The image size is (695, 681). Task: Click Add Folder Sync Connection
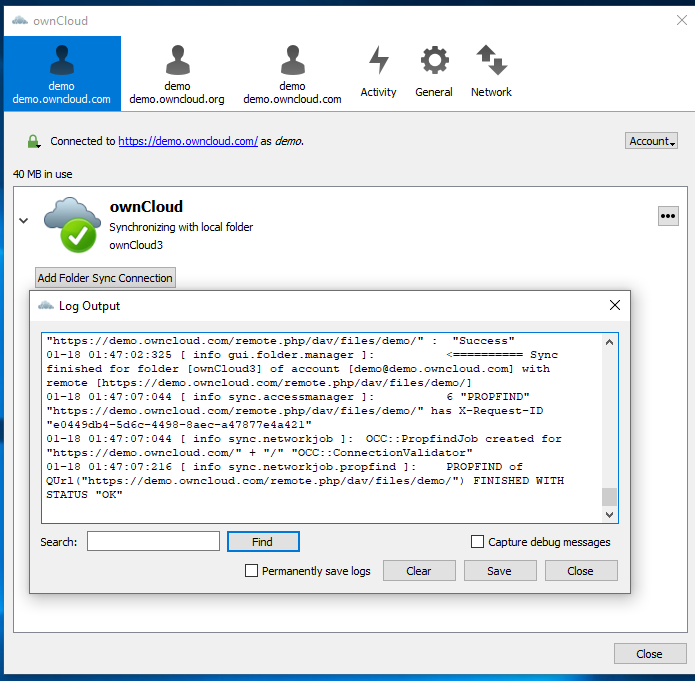pyautogui.click(x=105, y=278)
